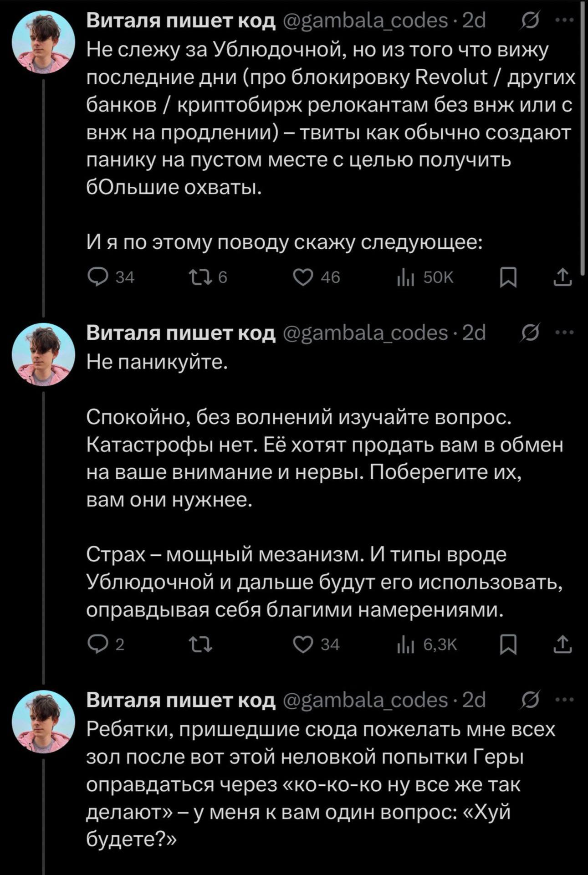Screen dimensions: 588x875
Task: Share the second tweet
Action: tap(562, 644)
